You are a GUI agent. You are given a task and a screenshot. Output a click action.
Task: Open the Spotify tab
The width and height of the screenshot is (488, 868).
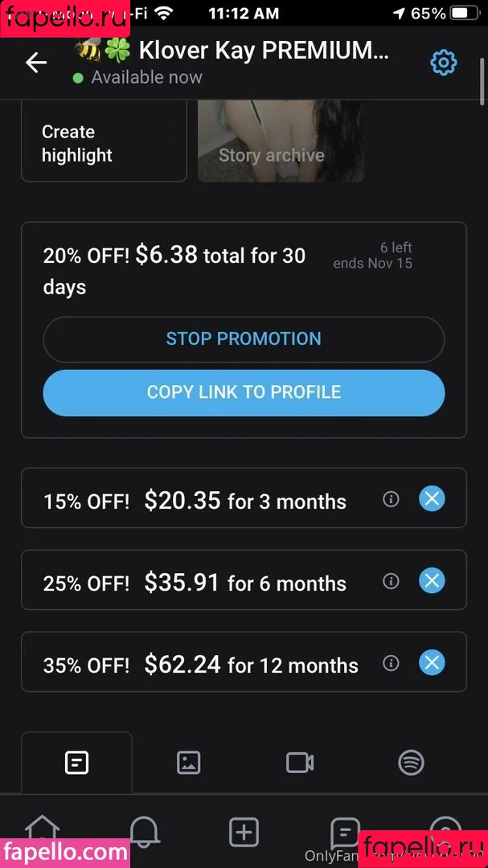pyautogui.click(x=412, y=763)
